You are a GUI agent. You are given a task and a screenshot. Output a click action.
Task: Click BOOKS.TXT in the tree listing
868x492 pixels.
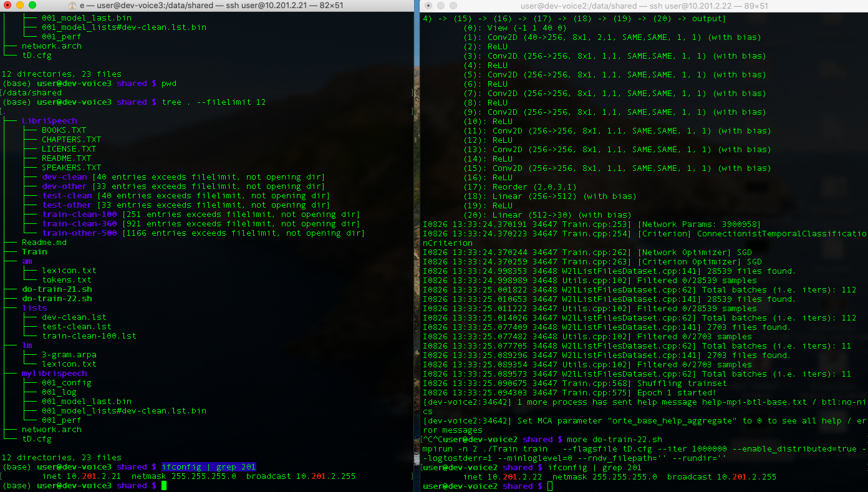click(64, 130)
